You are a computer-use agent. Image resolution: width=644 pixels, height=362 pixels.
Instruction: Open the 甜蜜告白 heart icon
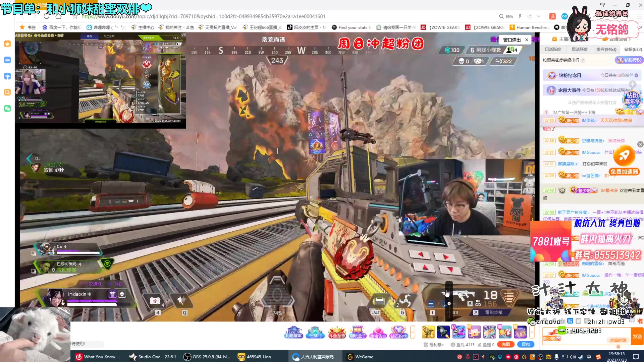[x=378, y=332]
